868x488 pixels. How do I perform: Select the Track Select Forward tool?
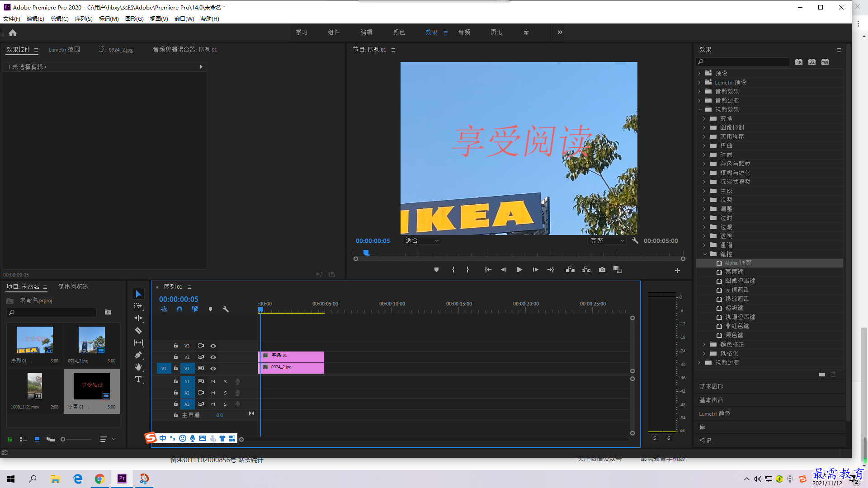pos(138,306)
